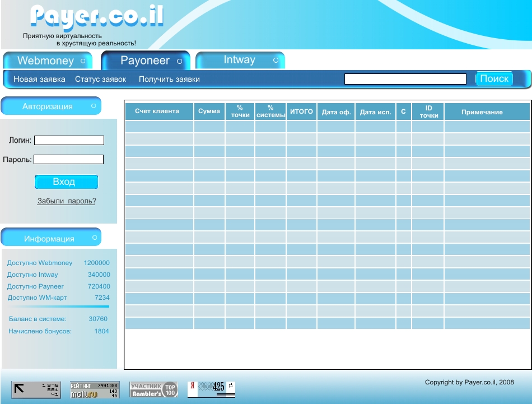
Task: Click Доступно Payneer label
Action: tap(35, 286)
